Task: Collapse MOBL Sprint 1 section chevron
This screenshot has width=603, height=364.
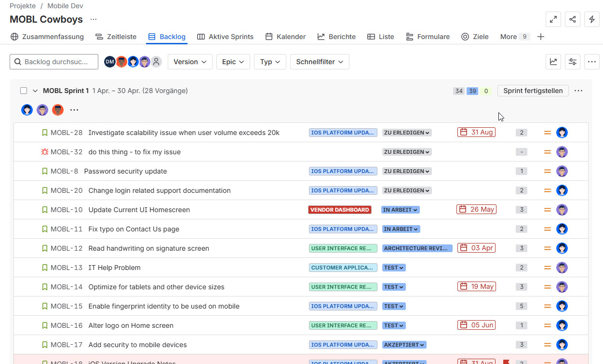Action: pyautogui.click(x=35, y=91)
